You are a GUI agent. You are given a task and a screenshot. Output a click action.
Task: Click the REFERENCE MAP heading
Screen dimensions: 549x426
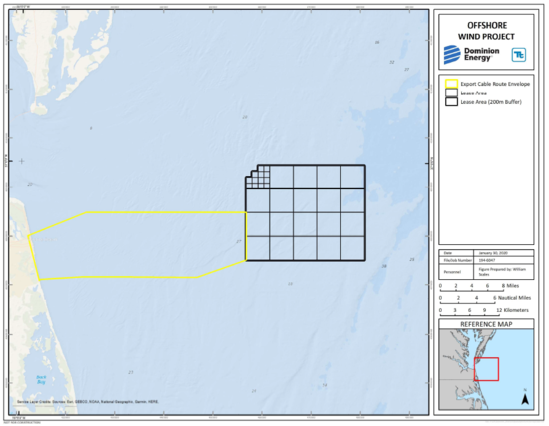[x=486, y=324]
